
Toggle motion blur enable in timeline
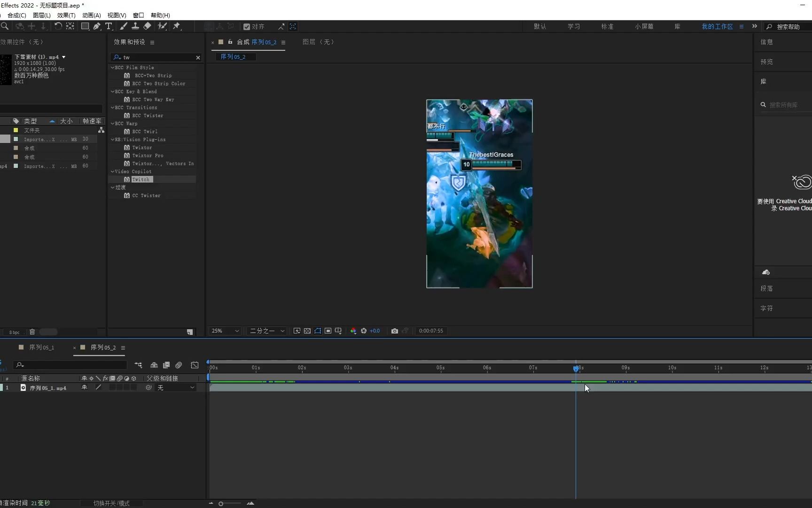coord(179,365)
